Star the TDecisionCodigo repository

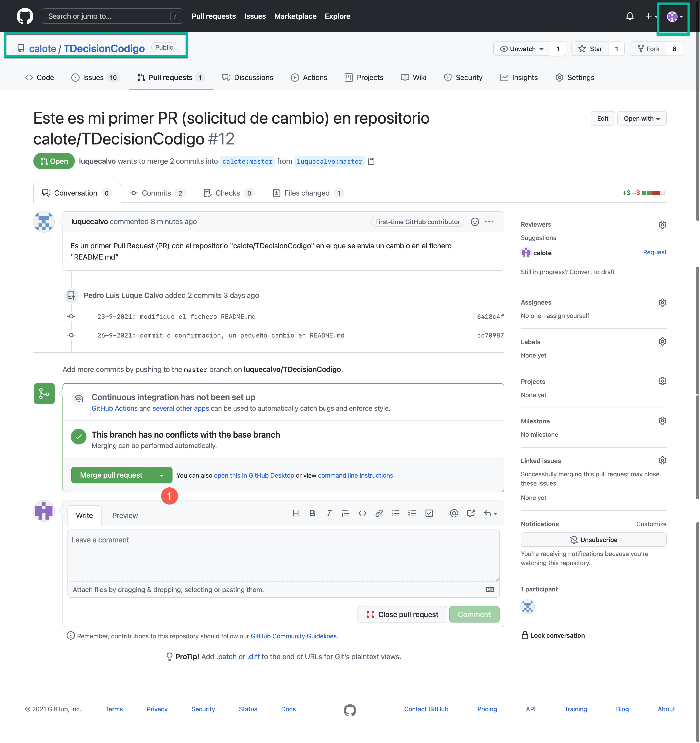click(590, 49)
